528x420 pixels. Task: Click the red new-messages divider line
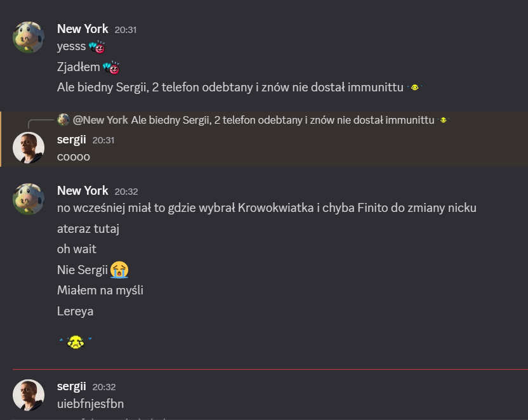coord(270,369)
